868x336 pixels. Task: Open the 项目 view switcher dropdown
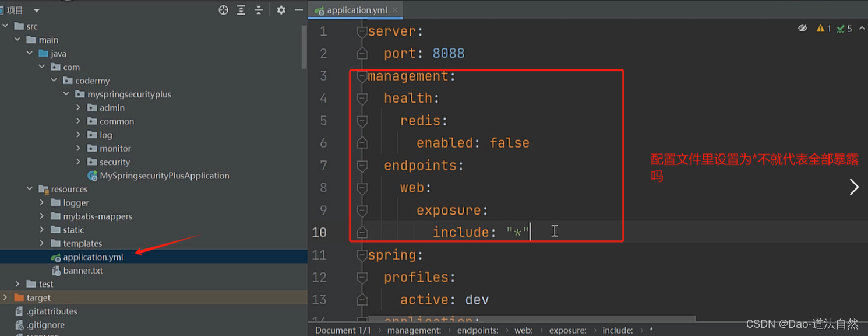(36, 9)
